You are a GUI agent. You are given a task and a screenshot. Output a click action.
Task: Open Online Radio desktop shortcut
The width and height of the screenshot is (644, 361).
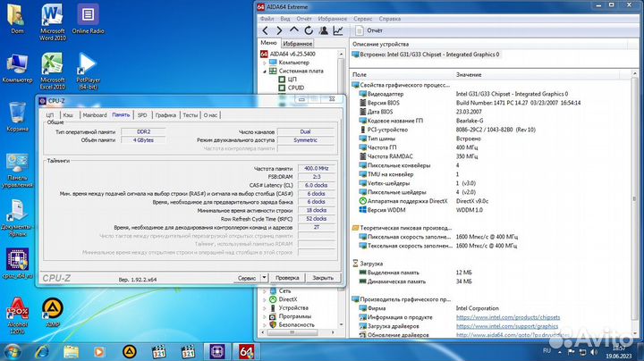pos(88,19)
